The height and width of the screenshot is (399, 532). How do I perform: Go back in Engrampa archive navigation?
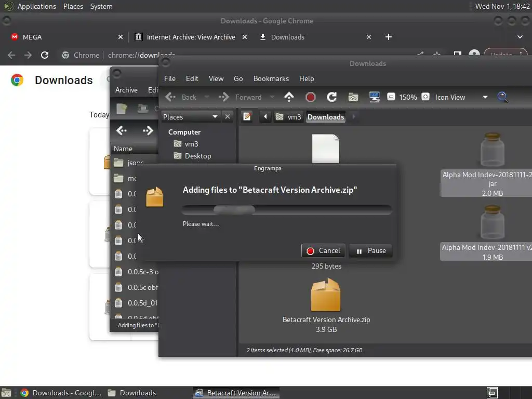[121, 130]
